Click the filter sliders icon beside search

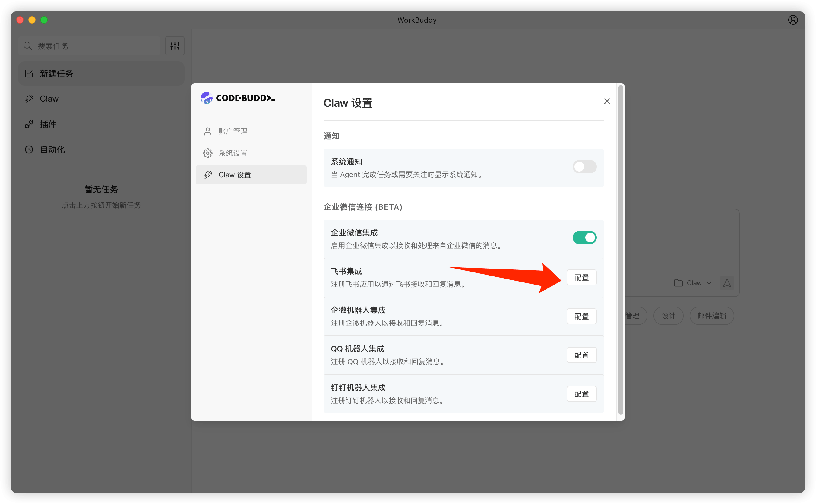coord(175,46)
